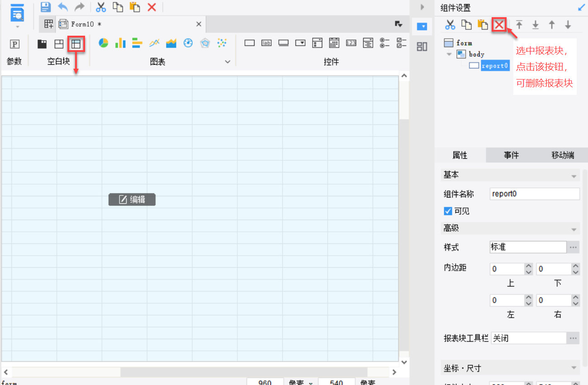
Task: Click the red delete X in 组件设置 panel
Action: (499, 25)
